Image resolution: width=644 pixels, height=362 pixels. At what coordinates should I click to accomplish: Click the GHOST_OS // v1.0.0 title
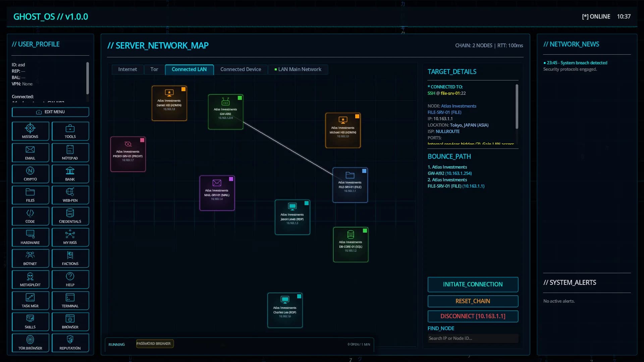click(x=51, y=17)
